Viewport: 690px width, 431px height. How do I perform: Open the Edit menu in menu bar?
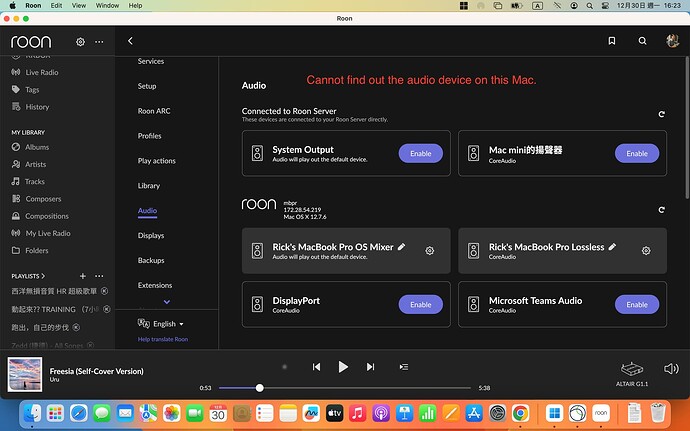pos(56,5)
